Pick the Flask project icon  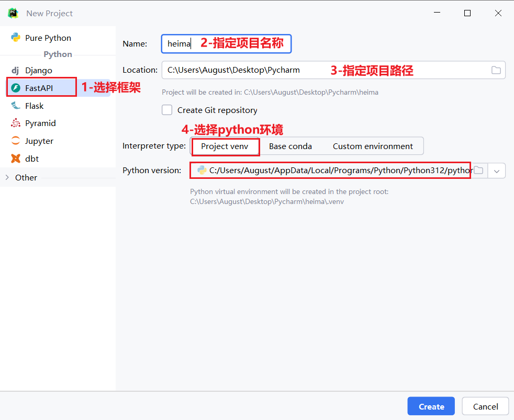16,106
